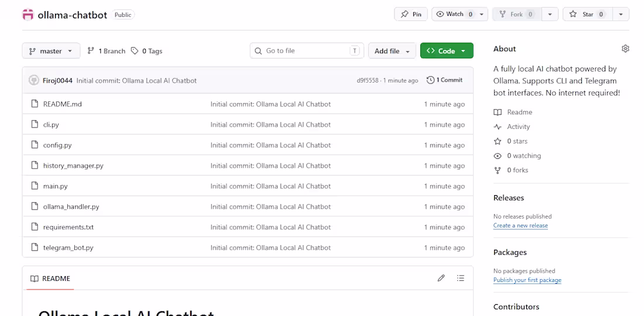
Task: Open the cli.py file name
Action: (51, 125)
